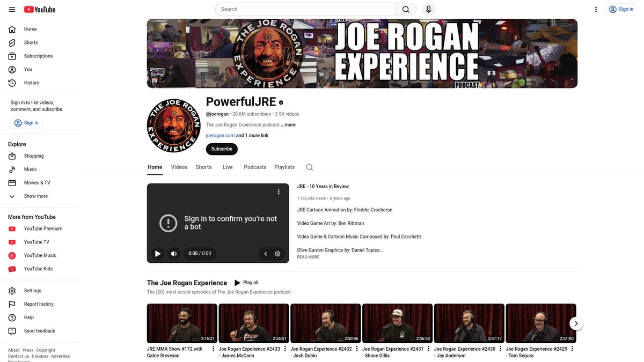Click Send feedback
The image size is (644, 362).
(x=40, y=331)
